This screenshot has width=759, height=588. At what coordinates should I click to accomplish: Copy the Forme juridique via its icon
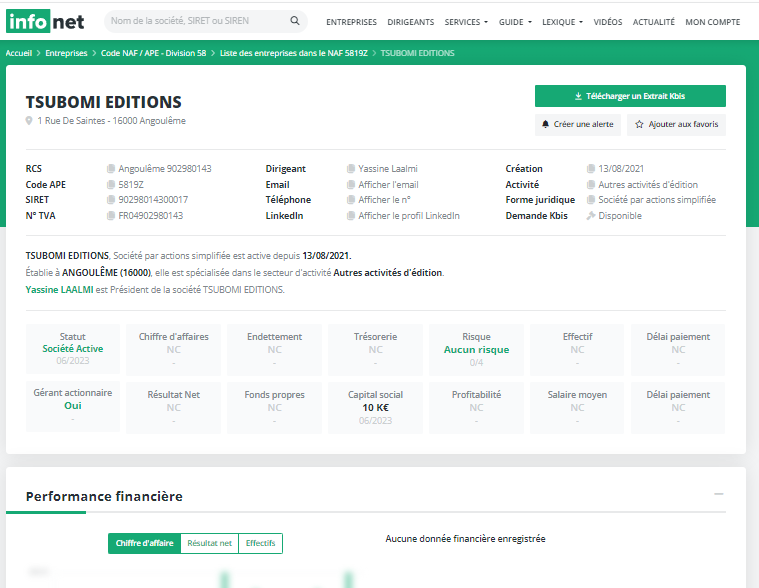(x=591, y=199)
